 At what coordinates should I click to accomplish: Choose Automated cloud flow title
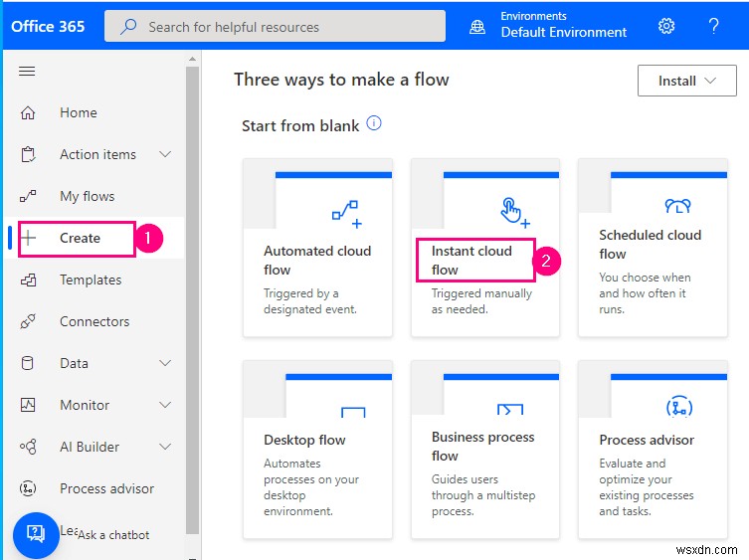pos(317,261)
